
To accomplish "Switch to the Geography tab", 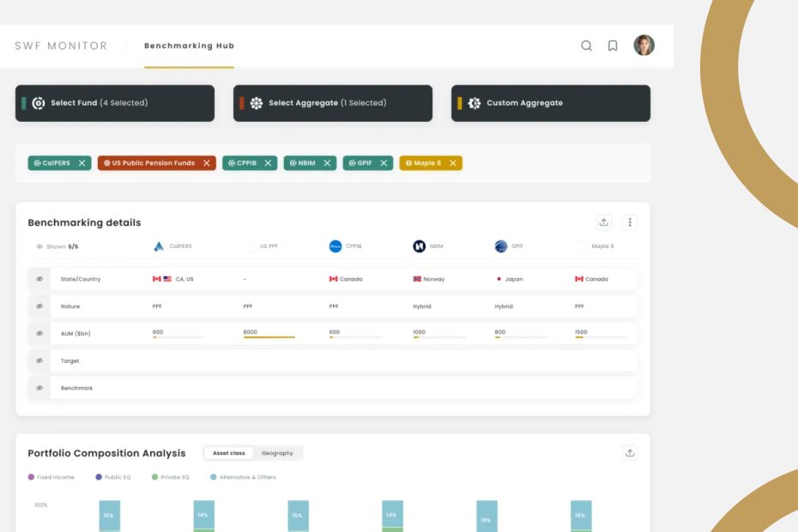I will (277, 453).
